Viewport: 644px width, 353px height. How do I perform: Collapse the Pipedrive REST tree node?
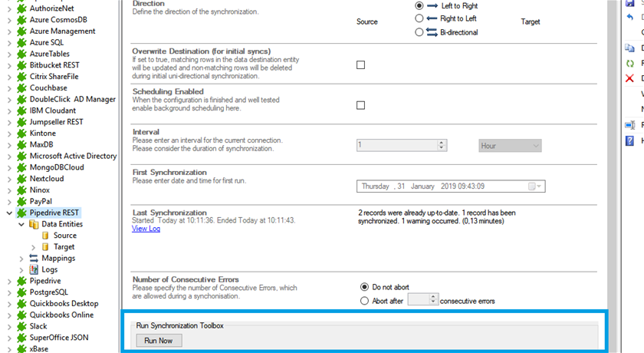point(9,213)
